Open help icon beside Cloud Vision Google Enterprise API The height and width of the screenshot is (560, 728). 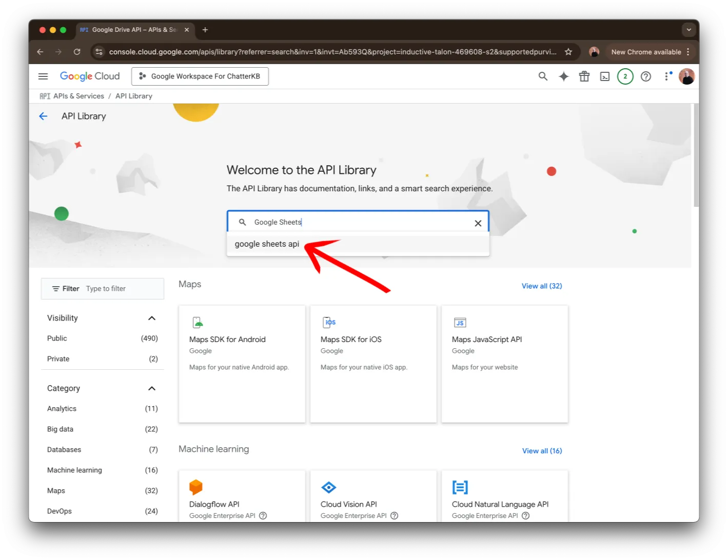394,516
